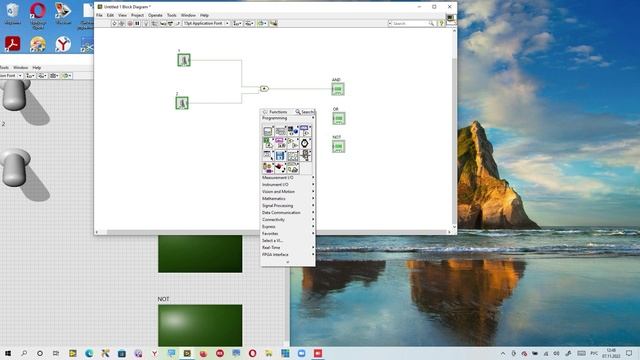The height and width of the screenshot is (360, 640).
Task: Select the Boolean control terminal labeled 1
Action: [184, 60]
